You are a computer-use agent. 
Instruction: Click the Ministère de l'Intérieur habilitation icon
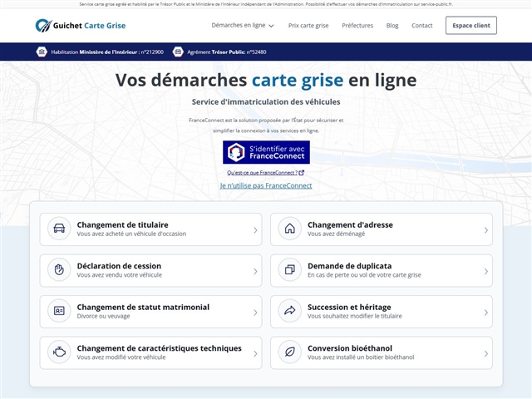click(x=42, y=52)
